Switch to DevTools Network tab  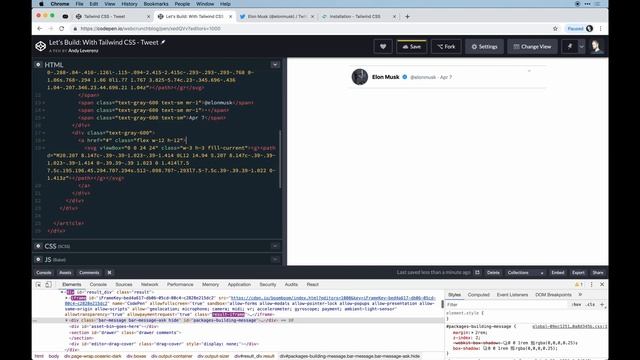149,284
